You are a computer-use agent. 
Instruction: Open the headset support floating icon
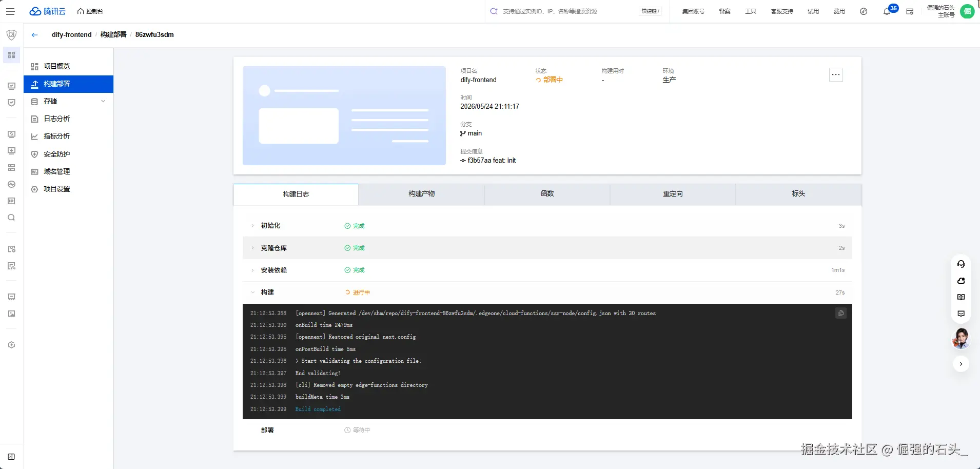point(961,264)
